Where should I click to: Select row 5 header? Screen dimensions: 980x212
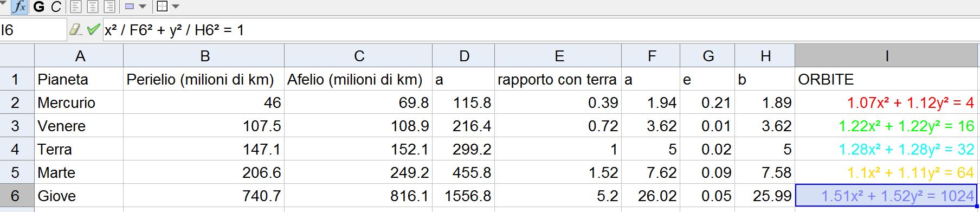pyautogui.click(x=17, y=172)
